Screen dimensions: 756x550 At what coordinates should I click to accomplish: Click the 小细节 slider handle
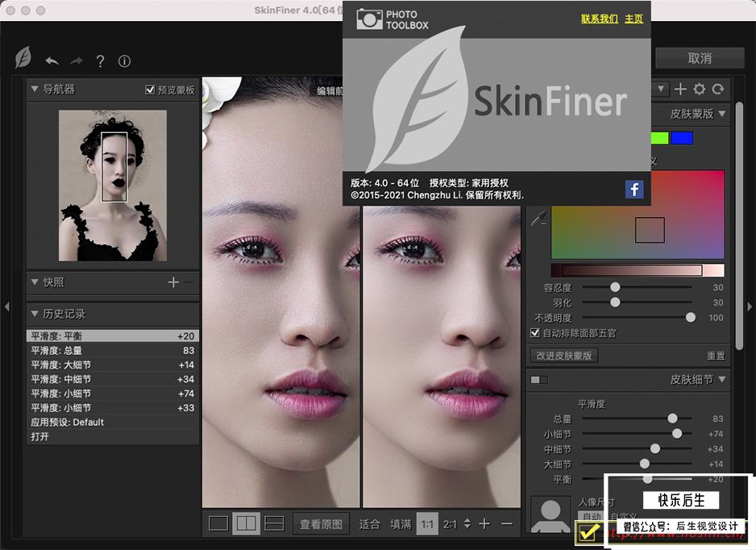pyautogui.click(x=677, y=434)
